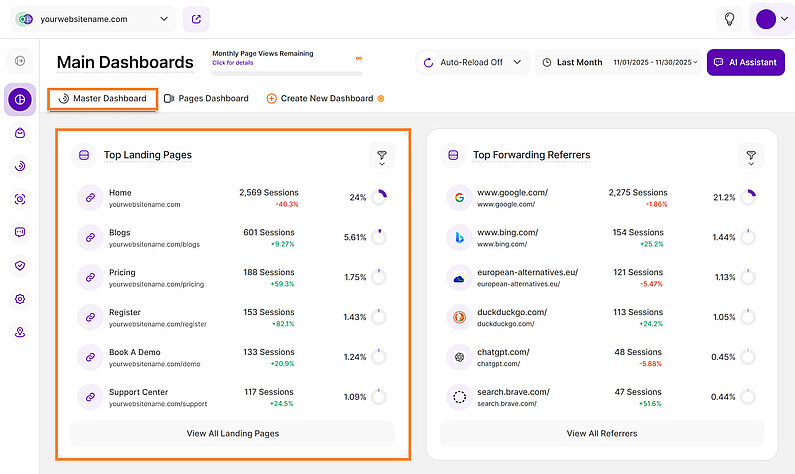
Task: Switch to the Pages Dashboard tab
Action: pyautogui.click(x=206, y=99)
